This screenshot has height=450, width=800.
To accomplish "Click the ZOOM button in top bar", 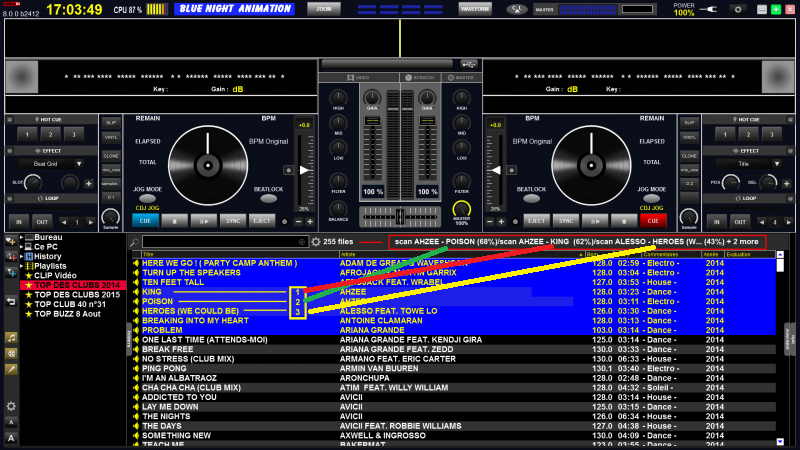I will click(324, 9).
